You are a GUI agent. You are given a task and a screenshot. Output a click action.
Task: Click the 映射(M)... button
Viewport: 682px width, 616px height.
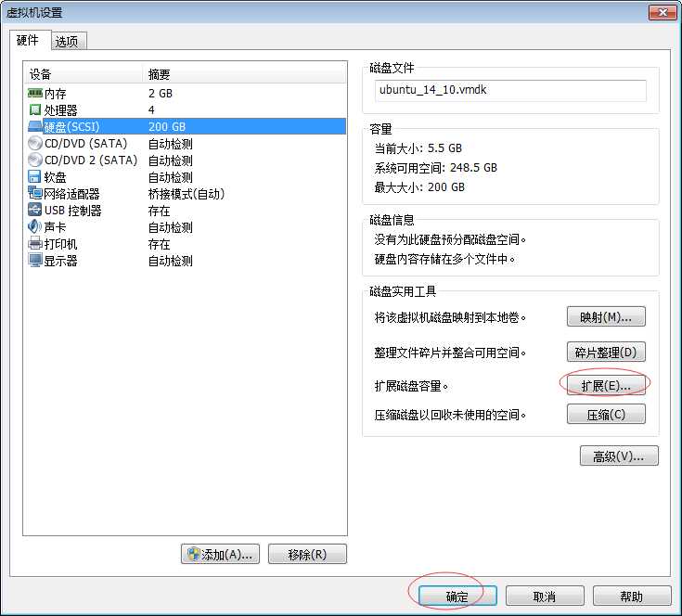click(x=606, y=317)
